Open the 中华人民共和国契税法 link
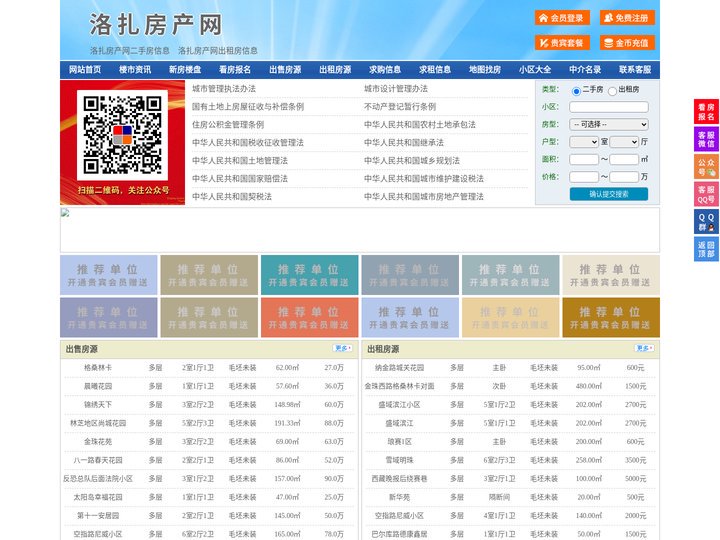The image size is (720, 540). (232, 197)
